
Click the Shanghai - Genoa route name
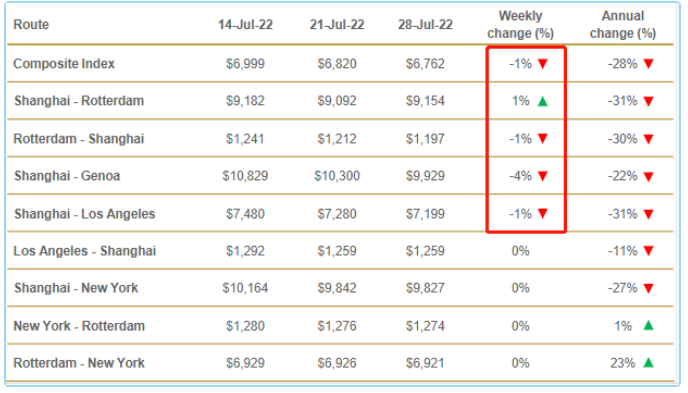point(67,176)
